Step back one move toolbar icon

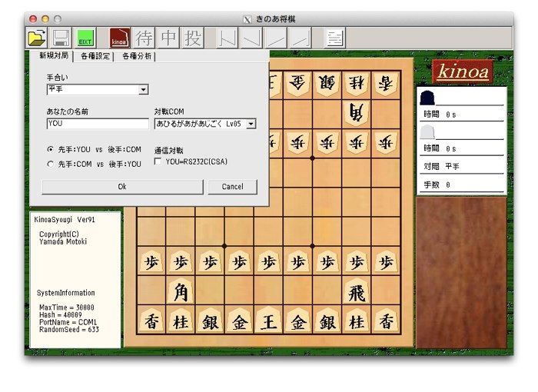point(251,38)
